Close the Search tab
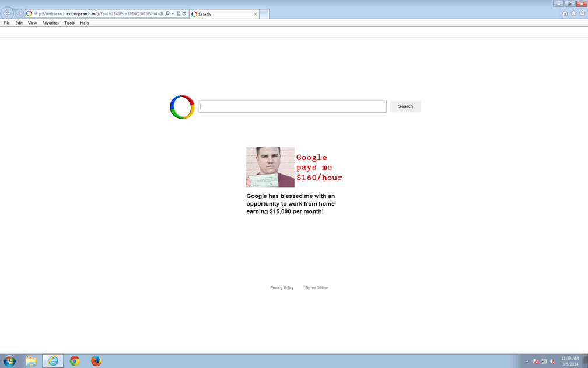588x368 pixels. 256,14
